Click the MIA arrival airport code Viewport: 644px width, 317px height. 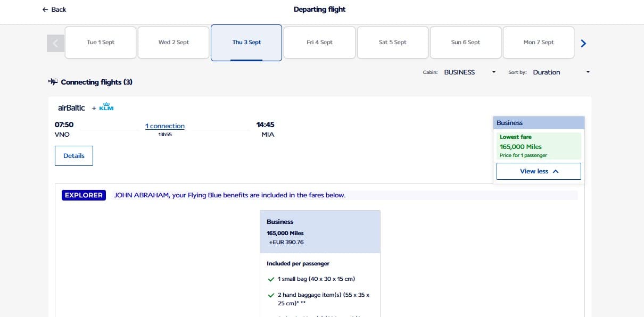[x=268, y=135]
